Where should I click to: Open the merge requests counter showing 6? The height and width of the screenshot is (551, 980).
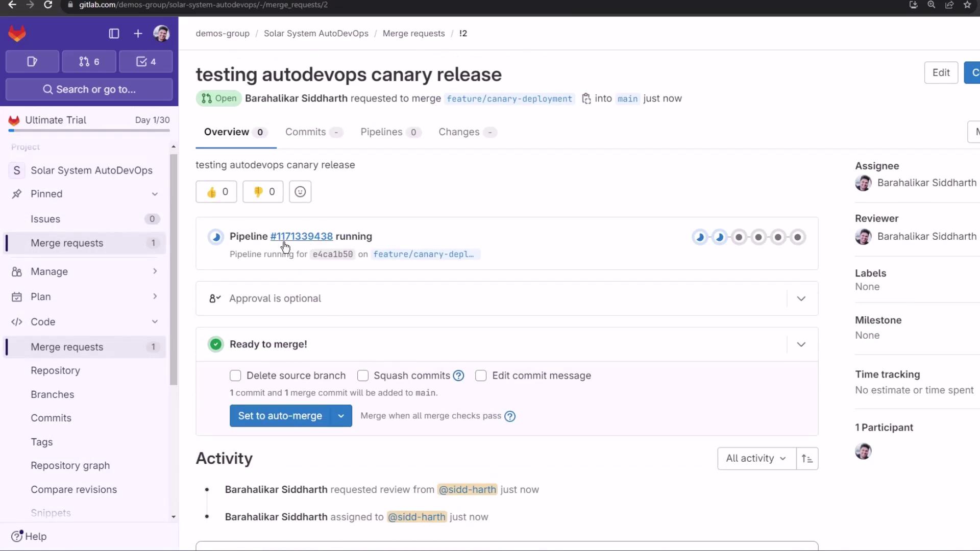(89, 62)
